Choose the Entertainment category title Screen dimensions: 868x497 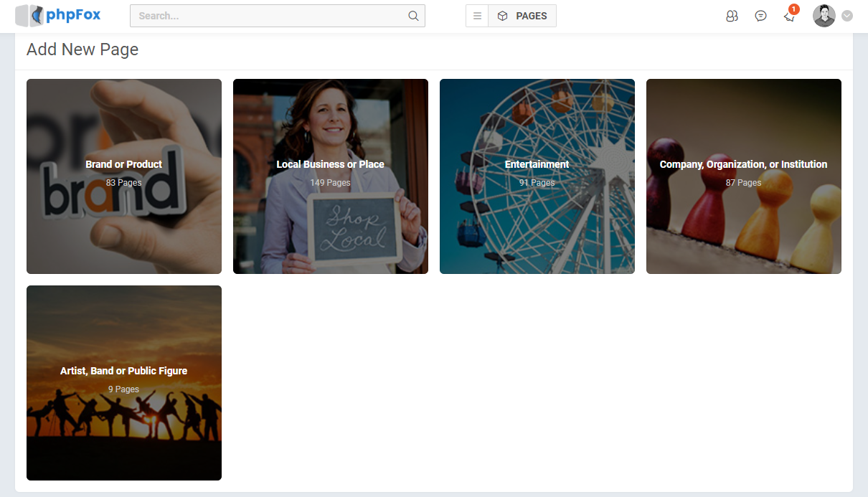pos(537,164)
